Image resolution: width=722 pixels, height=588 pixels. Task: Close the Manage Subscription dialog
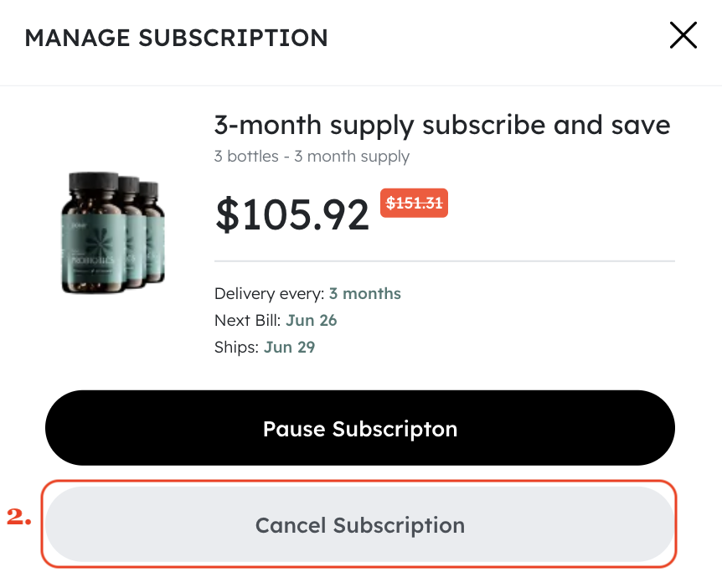(x=683, y=35)
